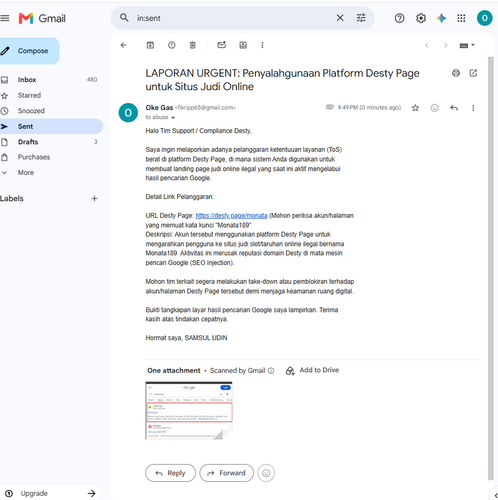Clear the in:sent search text

point(340,18)
